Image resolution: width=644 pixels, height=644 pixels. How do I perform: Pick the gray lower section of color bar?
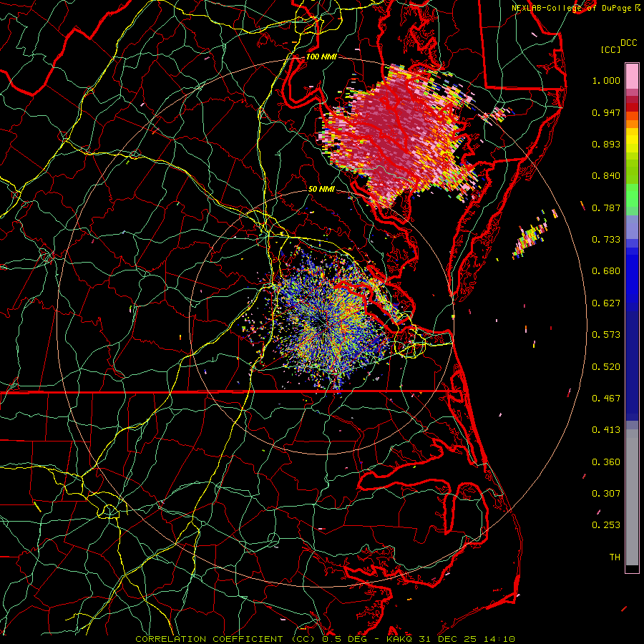point(632,497)
